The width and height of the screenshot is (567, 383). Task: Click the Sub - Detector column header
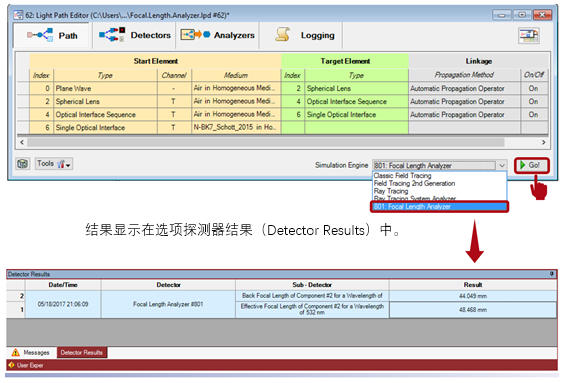(x=312, y=285)
